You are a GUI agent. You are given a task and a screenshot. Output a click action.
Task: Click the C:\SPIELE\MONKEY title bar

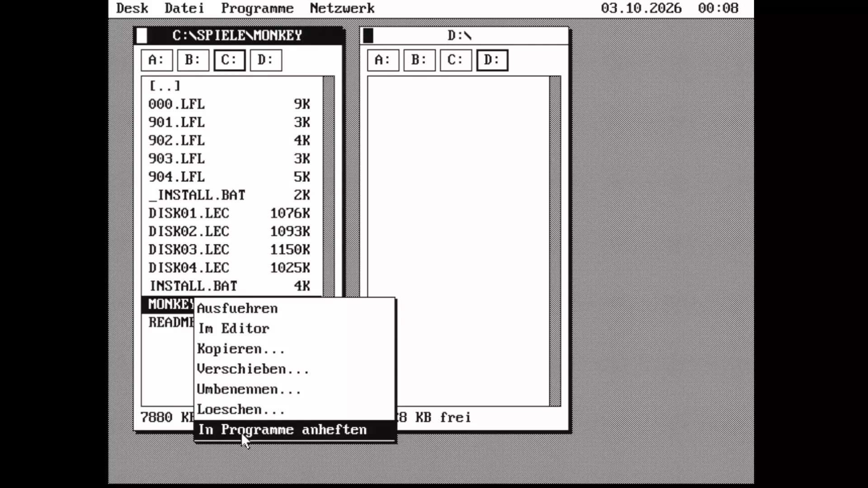[238, 35]
